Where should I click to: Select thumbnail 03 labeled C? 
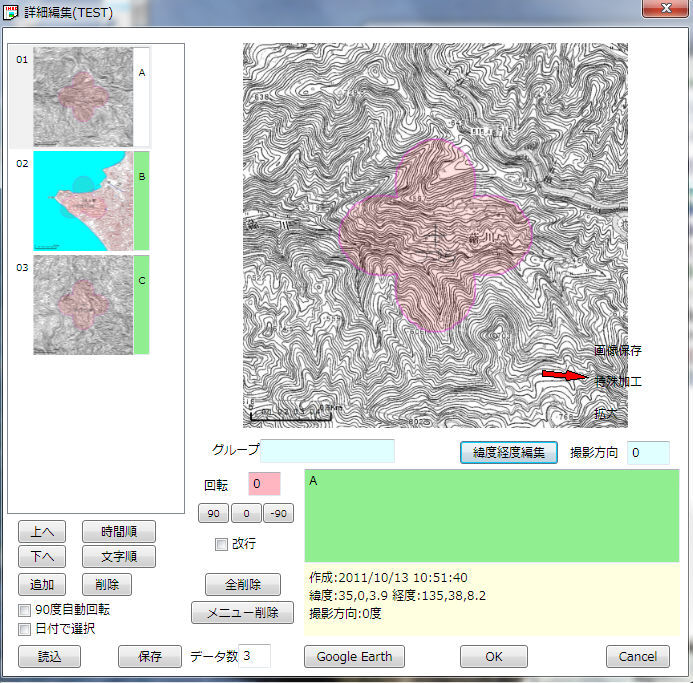(83, 304)
